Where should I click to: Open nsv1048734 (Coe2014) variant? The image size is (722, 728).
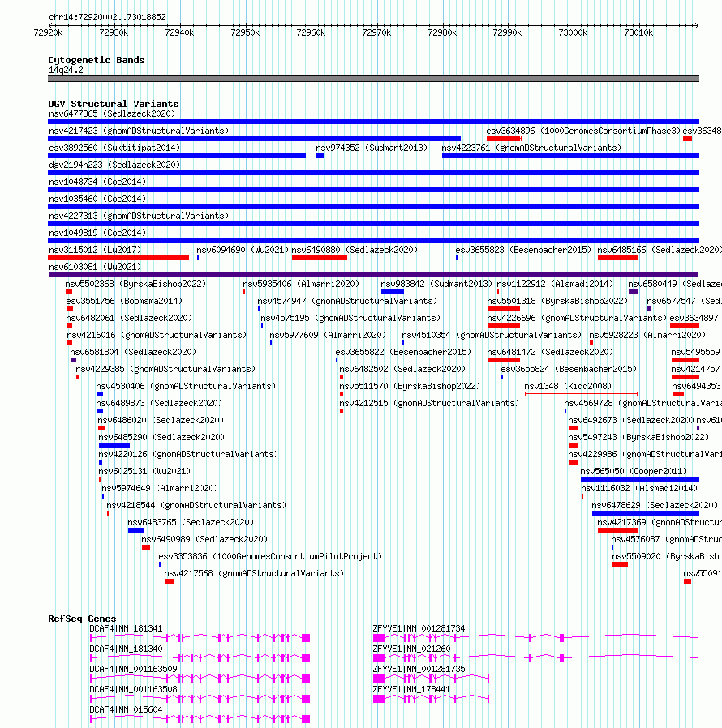tap(97, 182)
